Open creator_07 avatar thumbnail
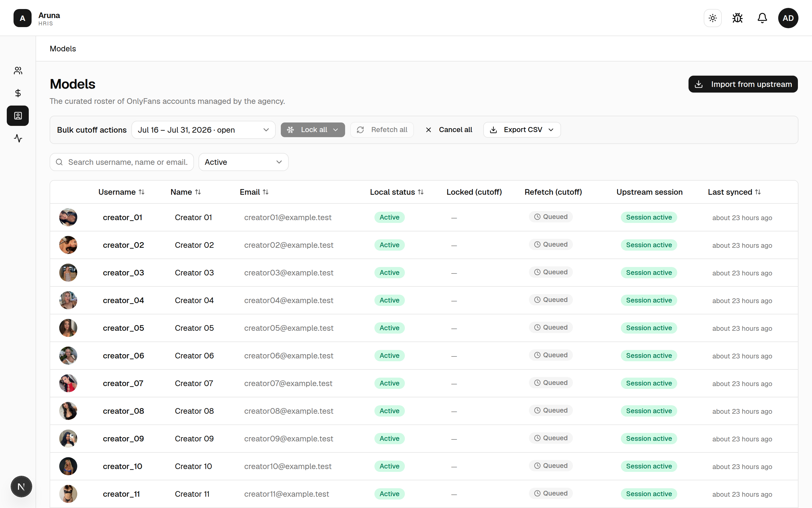This screenshot has width=812, height=508. pos(68,383)
